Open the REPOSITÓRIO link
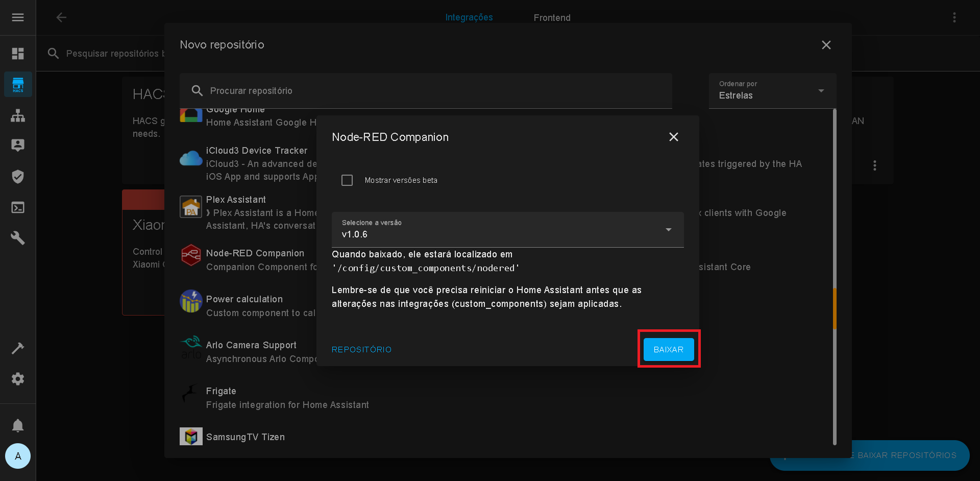 pos(362,349)
